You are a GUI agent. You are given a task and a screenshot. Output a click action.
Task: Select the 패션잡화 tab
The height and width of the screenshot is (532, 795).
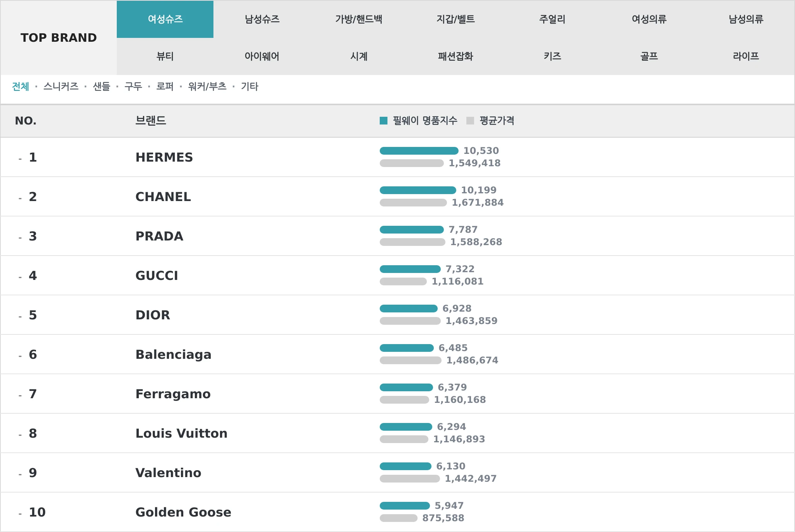click(456, 56)
